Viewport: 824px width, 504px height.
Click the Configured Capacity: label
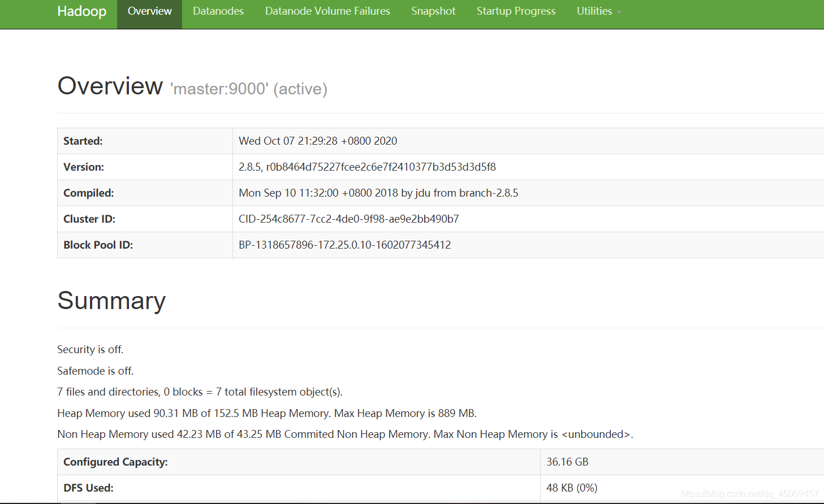[115, 462]
